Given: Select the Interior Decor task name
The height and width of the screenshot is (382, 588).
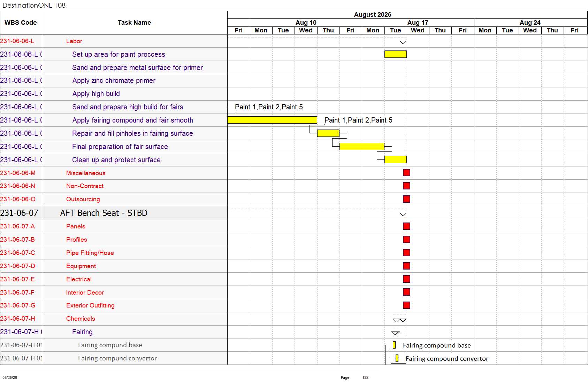Looking at the screenshot, I should point(85,293).
